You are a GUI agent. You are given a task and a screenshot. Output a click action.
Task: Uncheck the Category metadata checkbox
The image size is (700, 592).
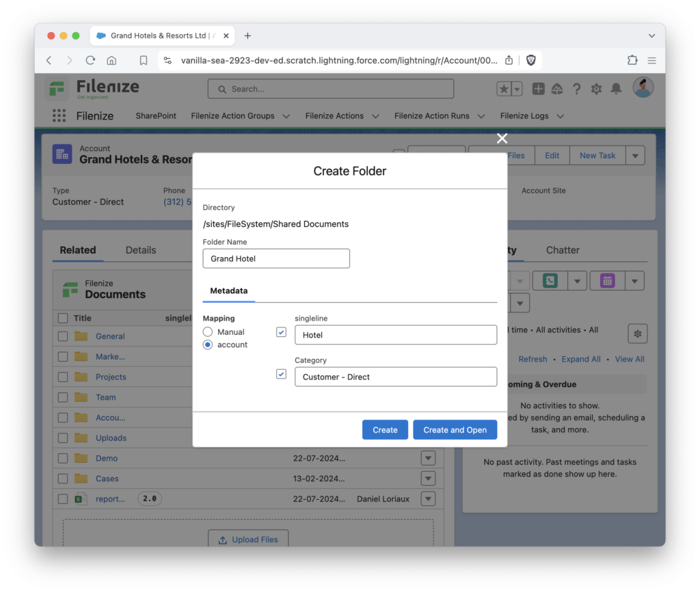tap(281, 374)
